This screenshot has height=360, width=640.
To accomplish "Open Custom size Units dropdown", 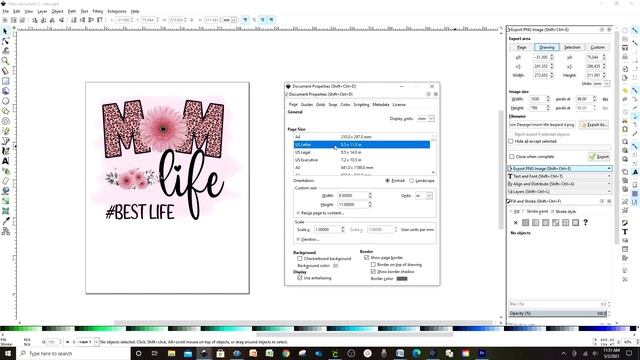I will (x=423, y=196).
